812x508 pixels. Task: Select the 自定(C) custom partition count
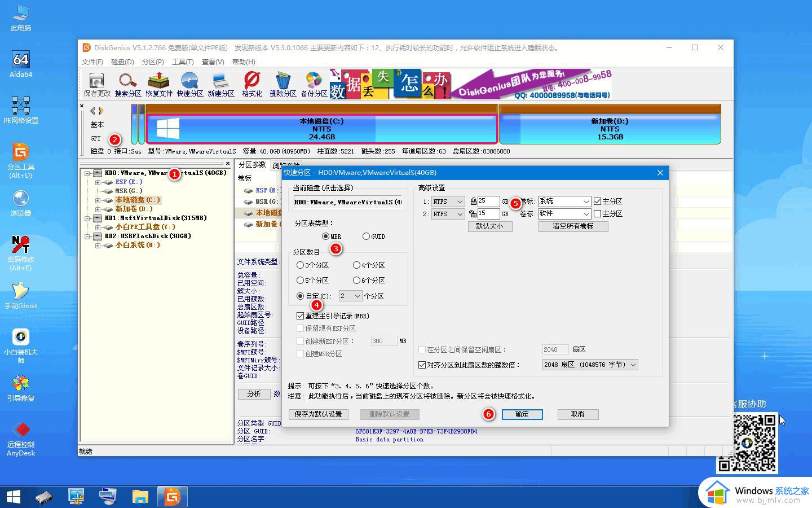click(x=314, y=296)
